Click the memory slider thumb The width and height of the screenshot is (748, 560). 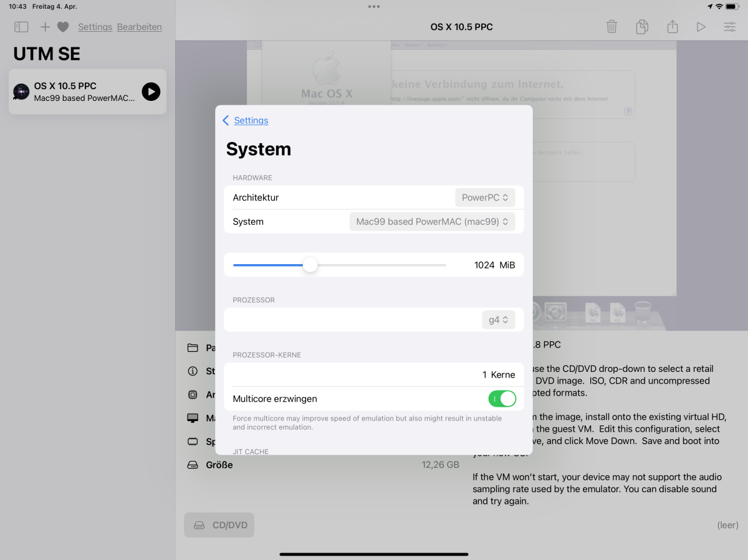pos(310,265)
